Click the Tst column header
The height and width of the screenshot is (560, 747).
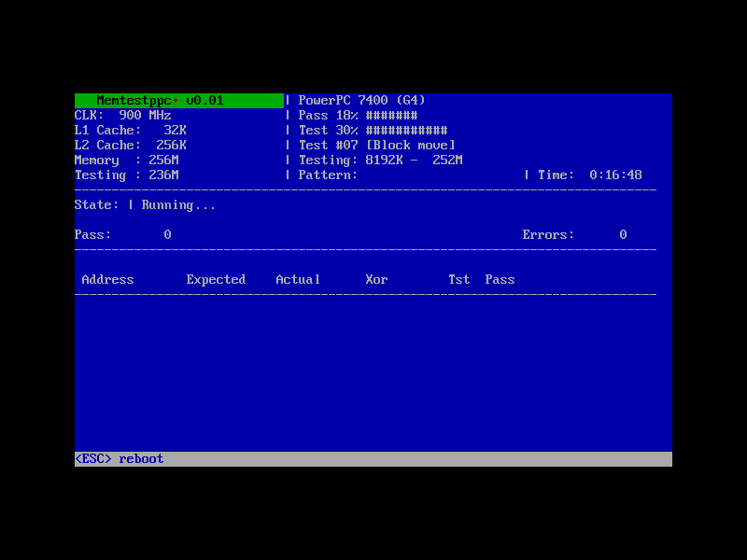(x=458, y=279)
